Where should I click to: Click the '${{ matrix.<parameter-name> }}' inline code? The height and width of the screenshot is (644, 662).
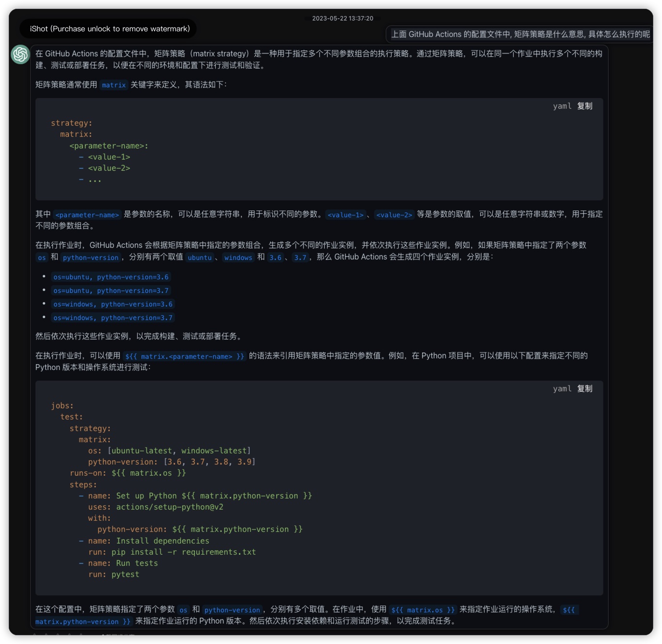pos(185,356)
